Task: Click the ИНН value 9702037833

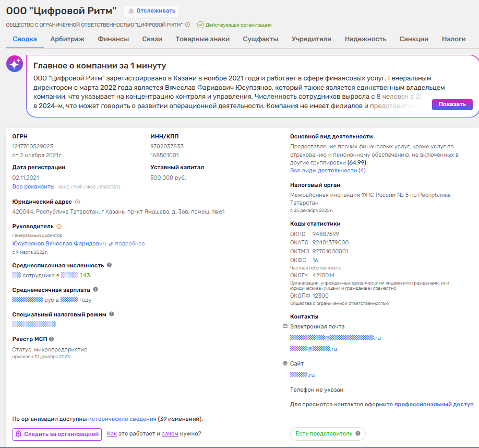Action: tap(167, 146)
